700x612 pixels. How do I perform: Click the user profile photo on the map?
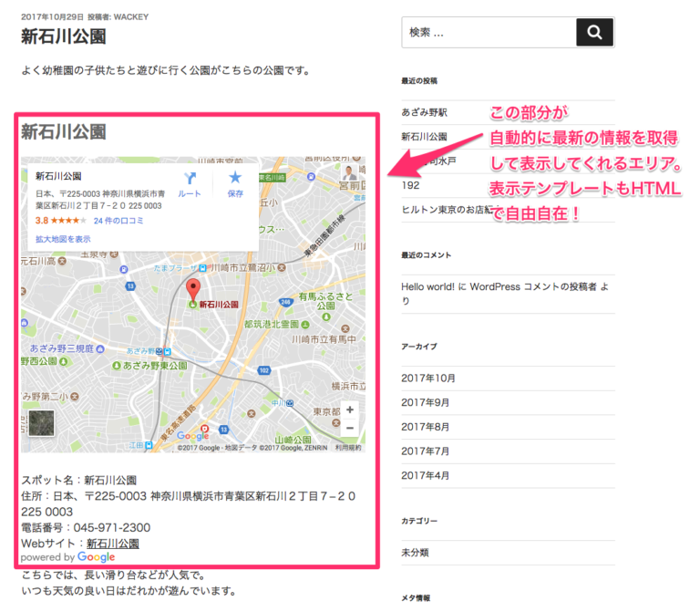click(349, 172)
